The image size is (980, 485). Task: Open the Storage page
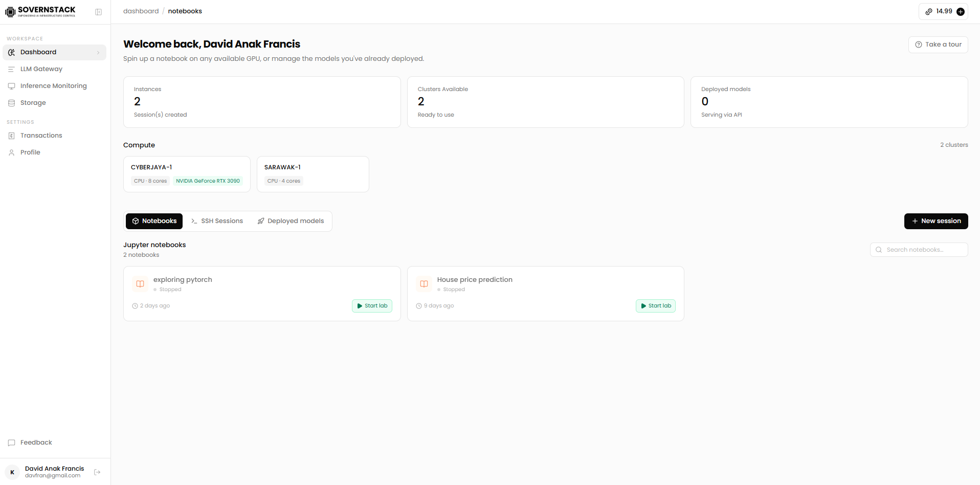point(54,103)
